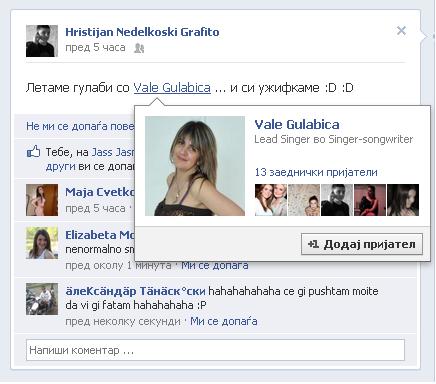
Task: Click Vale Gulabica's large profile photo
Action: click(195, 166)
